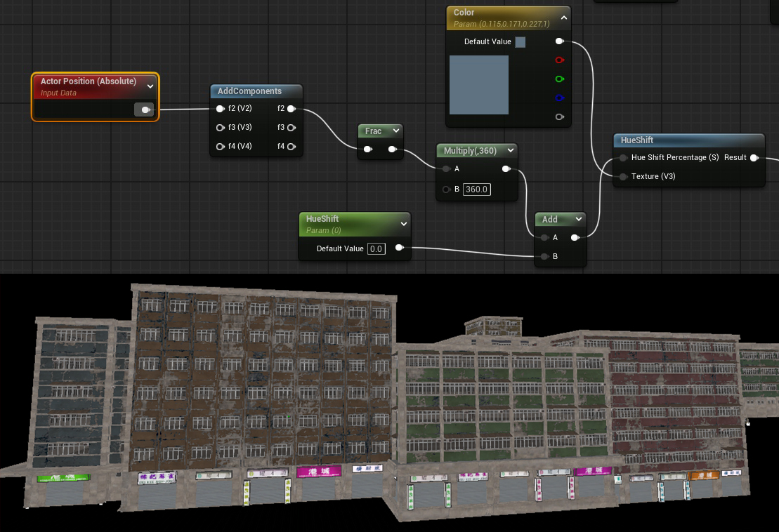Click the Actor Position output pin
Viewport: 779px width, 532px height.
(145, 109)
